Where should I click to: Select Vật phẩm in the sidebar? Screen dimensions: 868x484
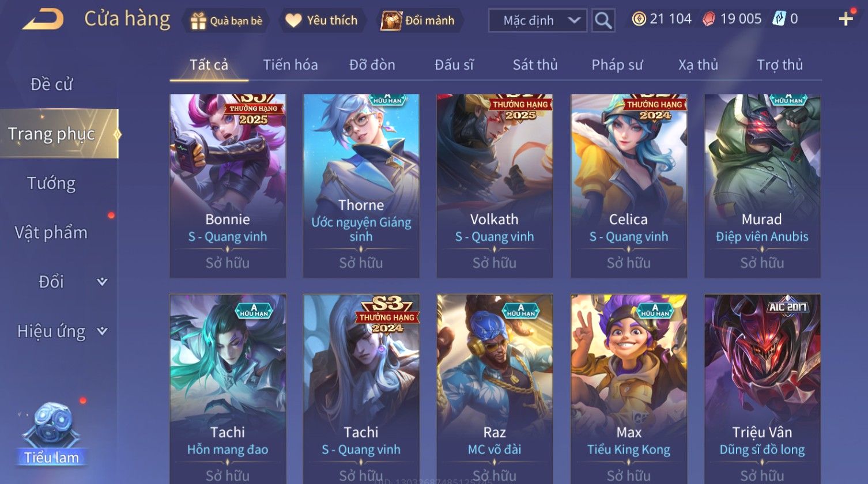[x=51, y=233]
